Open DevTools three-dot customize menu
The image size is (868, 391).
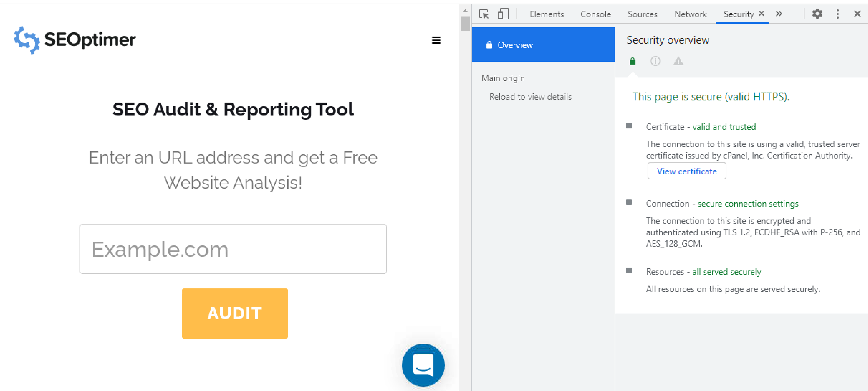click(838, 14)
